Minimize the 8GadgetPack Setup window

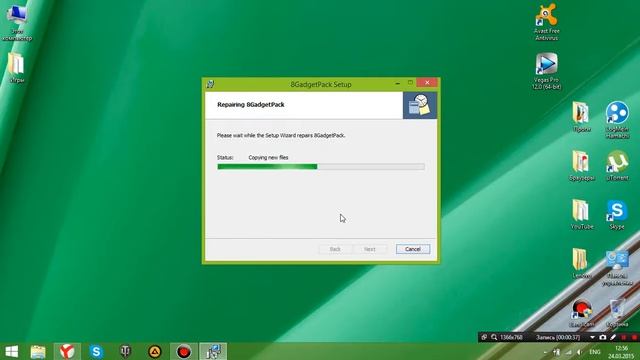click(x=398, y=83)
